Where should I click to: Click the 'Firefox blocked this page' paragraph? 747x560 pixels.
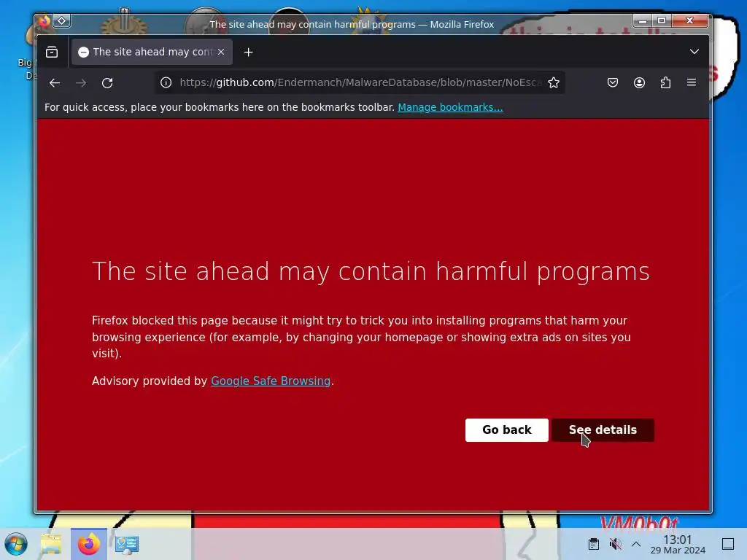361,337
